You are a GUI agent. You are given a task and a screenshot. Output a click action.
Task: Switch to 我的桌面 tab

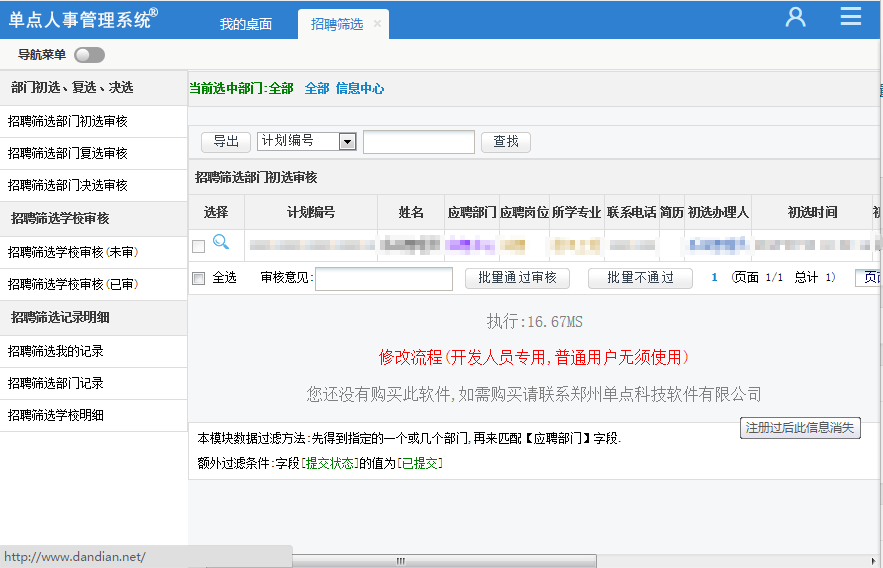[x=246, y=24]
